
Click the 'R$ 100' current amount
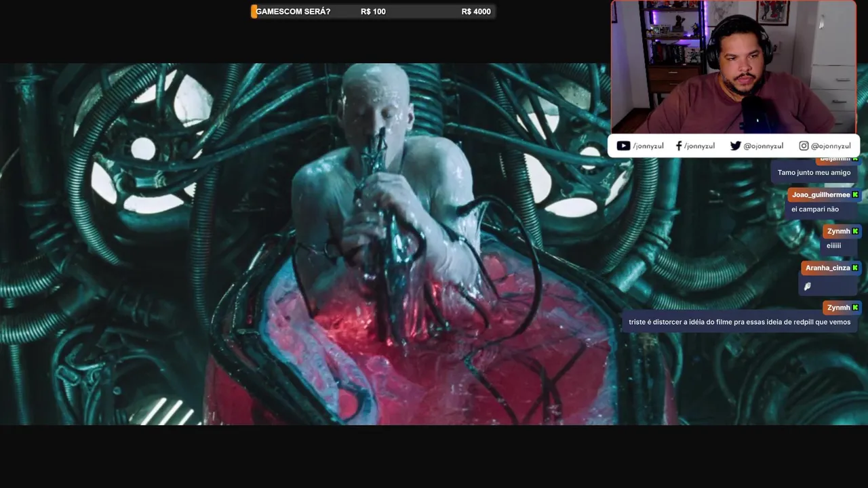point(373,12)
